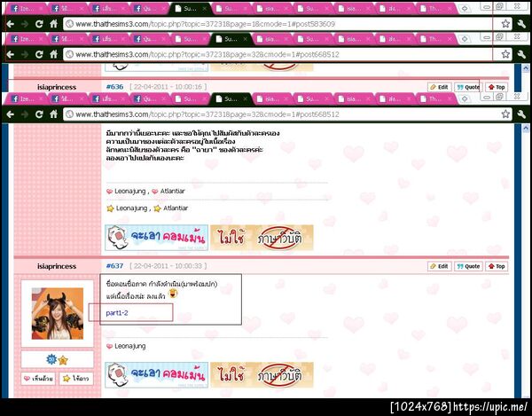This screenshot has height=416, width=532.
Task: Go back in the window showing post #637
Action: 10,114
